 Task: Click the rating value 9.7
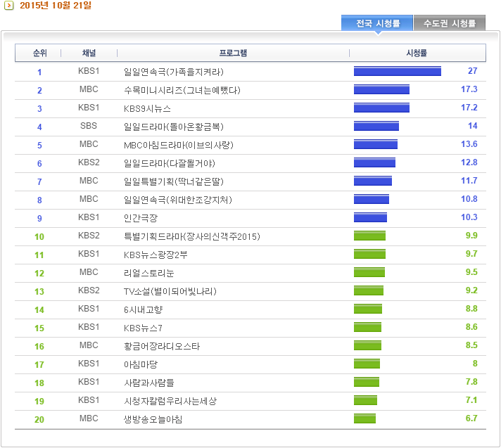(x=471, y=254)
